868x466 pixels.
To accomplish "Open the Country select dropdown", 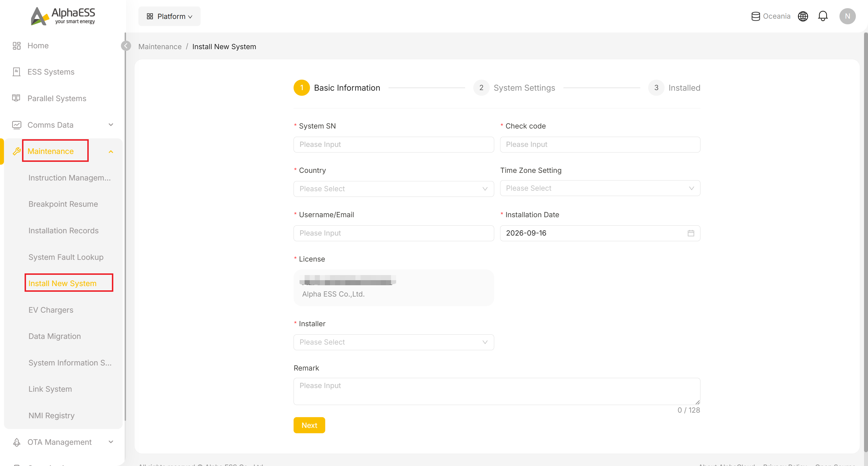I will click(x=394, y=189).
